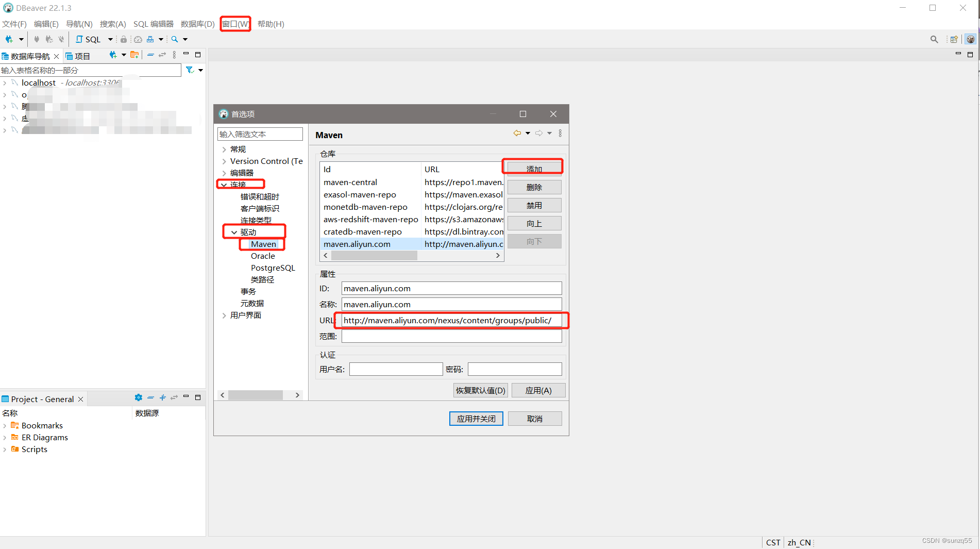Click the blue search magnifier in toolbar
Screen dimensions: 980x549
[x=175, y=39]
